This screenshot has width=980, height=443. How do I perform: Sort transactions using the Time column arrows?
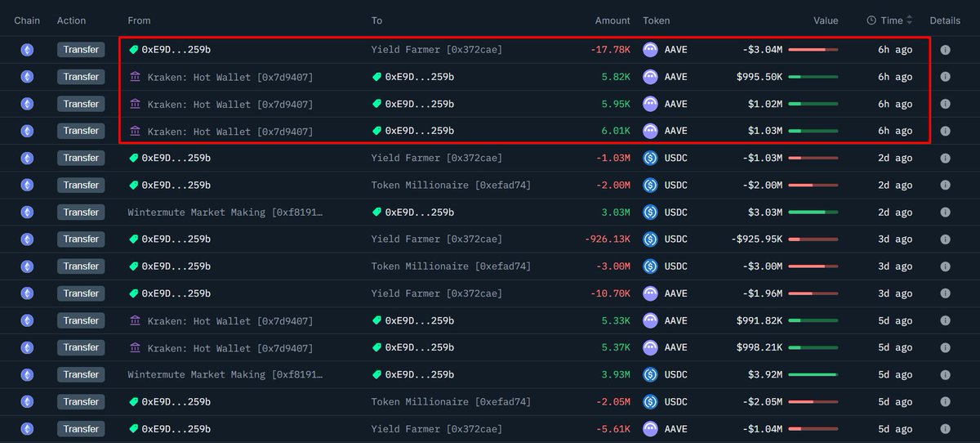click(910, 20)
